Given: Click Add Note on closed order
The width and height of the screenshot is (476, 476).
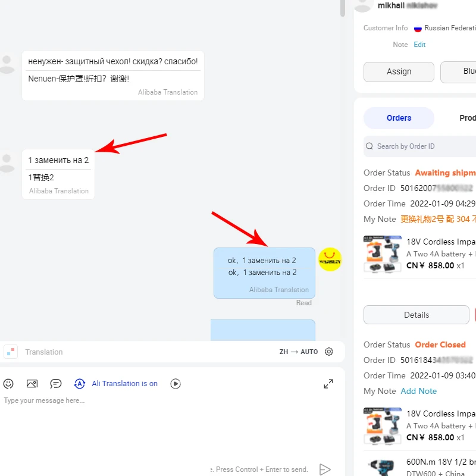Looking at the screenshot, I should click(x=419, y=391).
